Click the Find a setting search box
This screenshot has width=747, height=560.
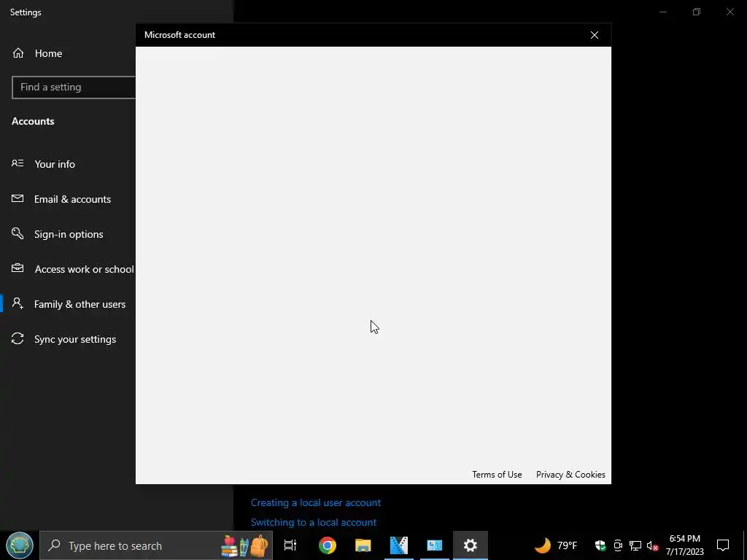coord(74,87)
